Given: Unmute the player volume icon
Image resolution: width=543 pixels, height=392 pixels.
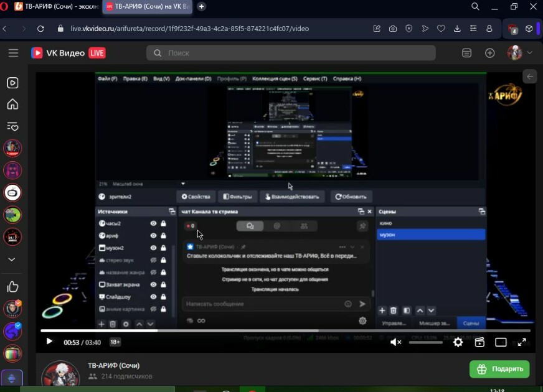Looking at the screenshot, I should [395, 342].
